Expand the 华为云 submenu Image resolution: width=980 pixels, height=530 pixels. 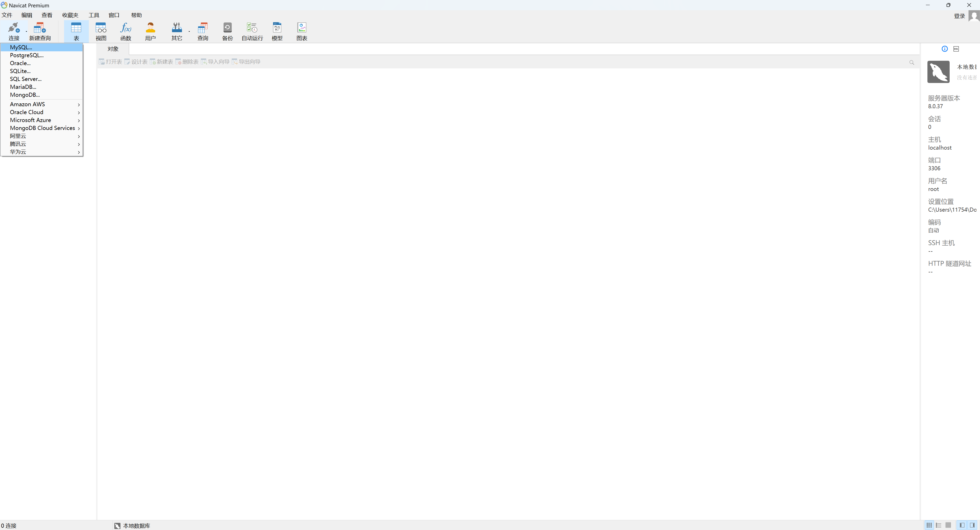(42, 152)
